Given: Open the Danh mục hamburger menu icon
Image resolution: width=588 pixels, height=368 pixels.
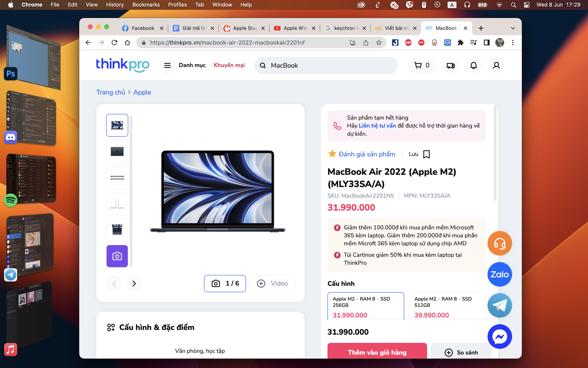Looking at the screenshot, I should 167,65.
